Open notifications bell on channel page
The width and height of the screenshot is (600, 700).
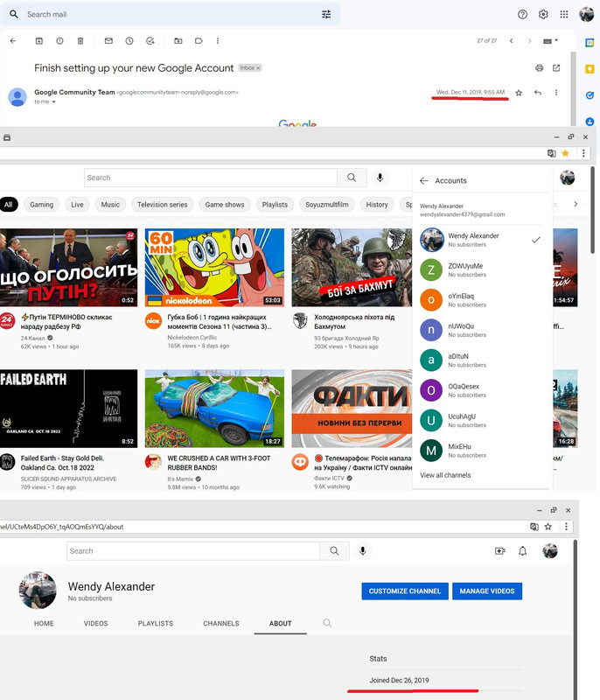[x=522, y=551]
